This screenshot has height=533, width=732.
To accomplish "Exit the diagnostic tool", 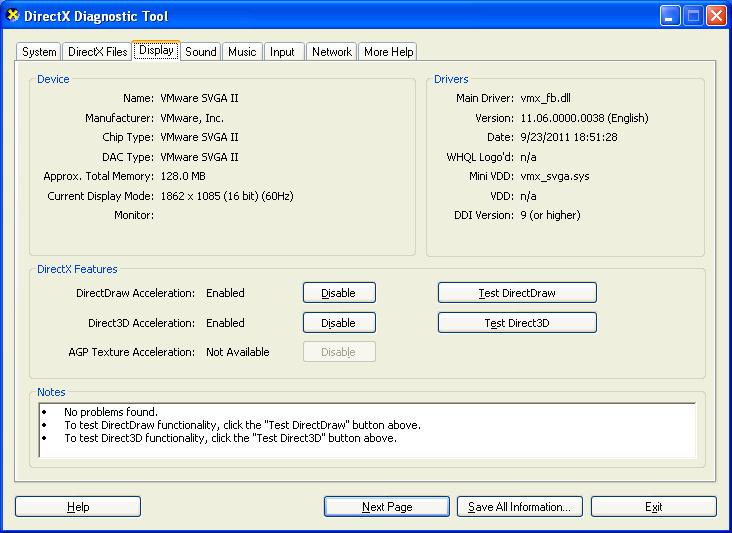I will click(x=654, y=507).
